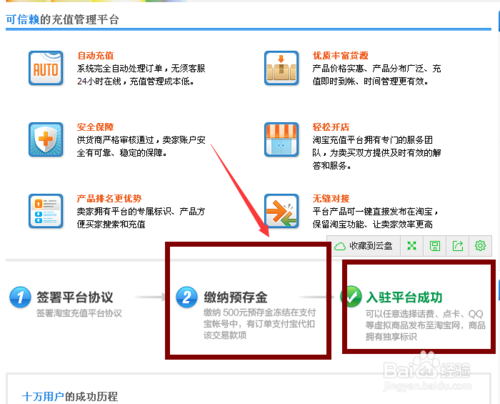Click the green checkmark success icon

coord(351,296)
